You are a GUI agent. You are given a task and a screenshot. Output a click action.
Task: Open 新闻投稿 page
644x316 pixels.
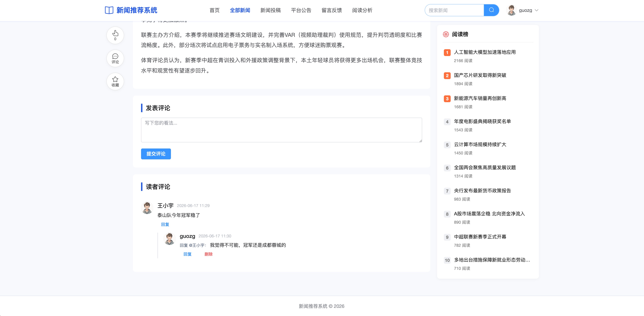pos(271,10)
